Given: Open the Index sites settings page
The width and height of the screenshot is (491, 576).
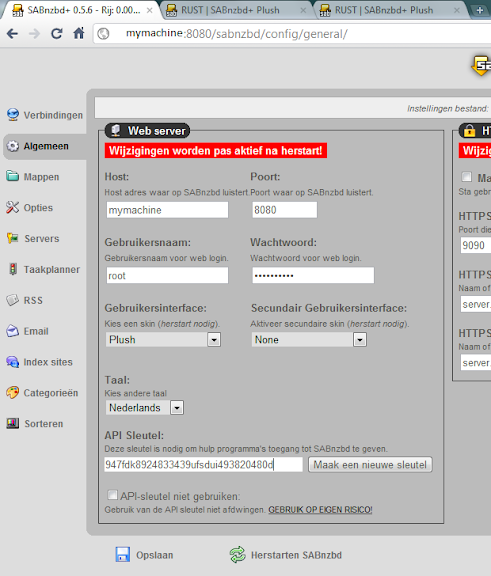Looking at the screenshot, I should coord(48,362).
